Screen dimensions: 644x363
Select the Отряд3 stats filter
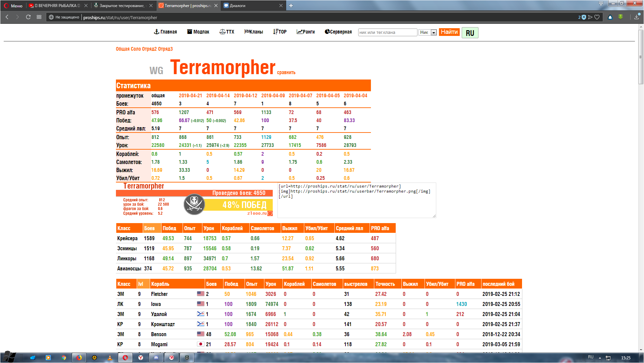pyautogui.click(x=165, y=49)
